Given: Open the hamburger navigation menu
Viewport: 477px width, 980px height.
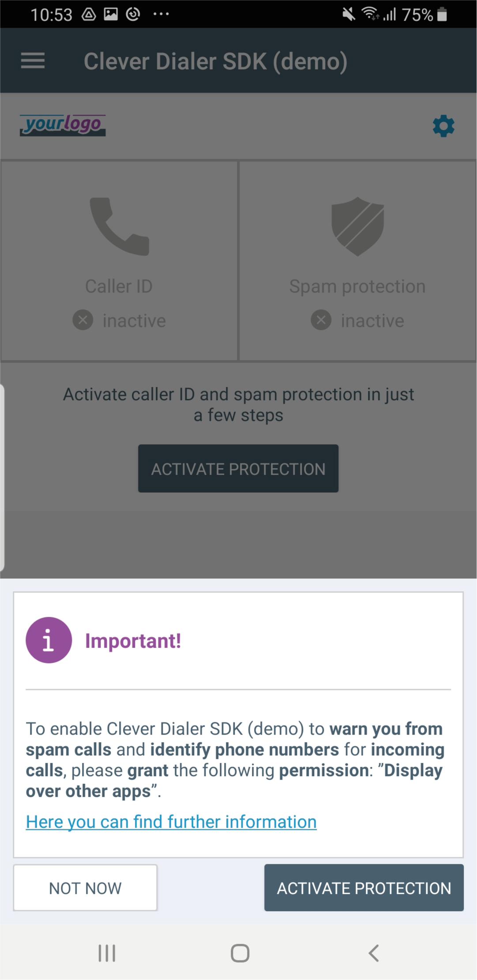Looking at the screenshot, I should (32, 60).
